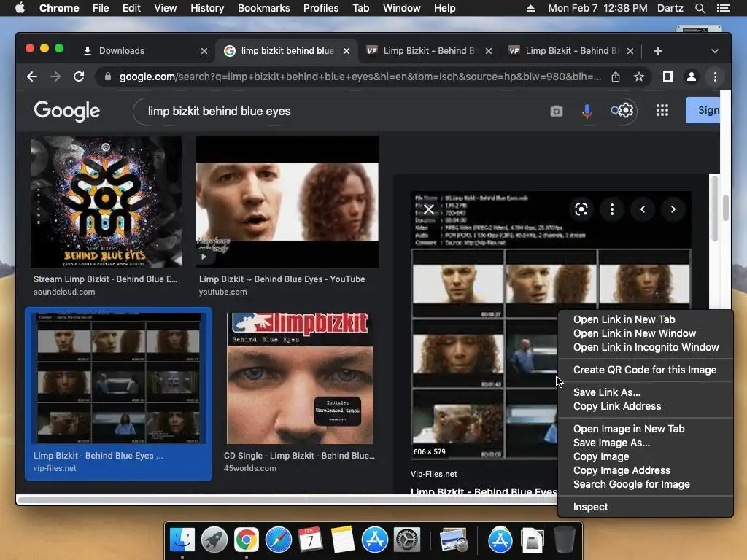The height and width of the screenshot is (560, 747).
Task: Show previous image in preview
Action: tap(642, 209)
